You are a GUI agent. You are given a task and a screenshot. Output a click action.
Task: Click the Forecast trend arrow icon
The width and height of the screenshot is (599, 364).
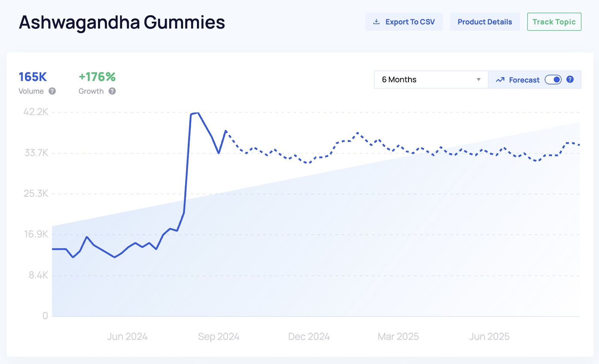tap(500, 80)
